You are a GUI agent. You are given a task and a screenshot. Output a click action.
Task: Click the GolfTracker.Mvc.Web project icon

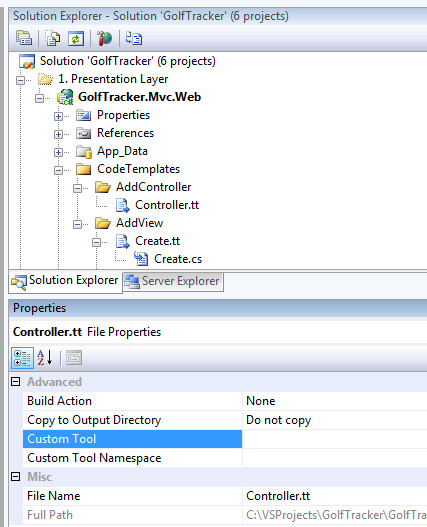(65, 97)
